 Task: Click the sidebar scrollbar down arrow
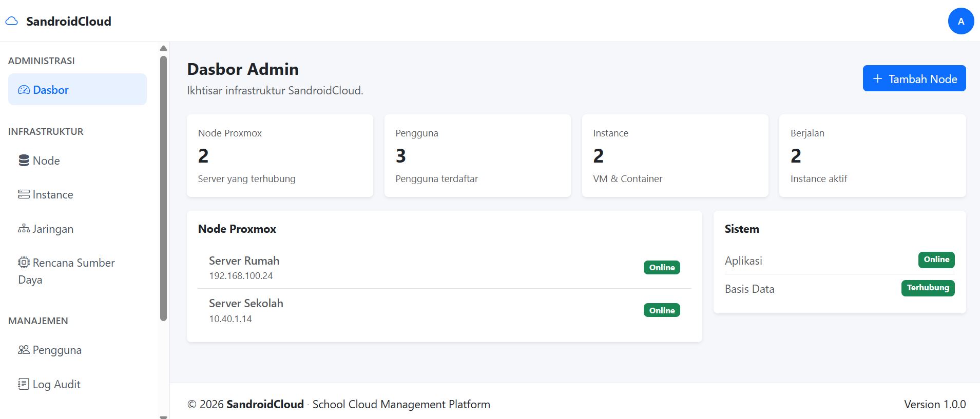pyautogui.click(x=164, y=417)
